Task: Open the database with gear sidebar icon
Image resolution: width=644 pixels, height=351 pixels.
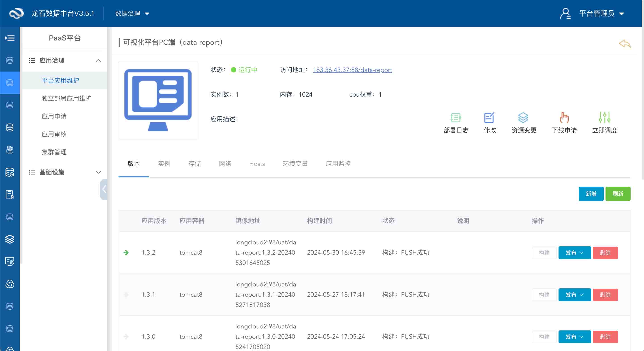Action: pyautogui.click(x=10, y=172)
